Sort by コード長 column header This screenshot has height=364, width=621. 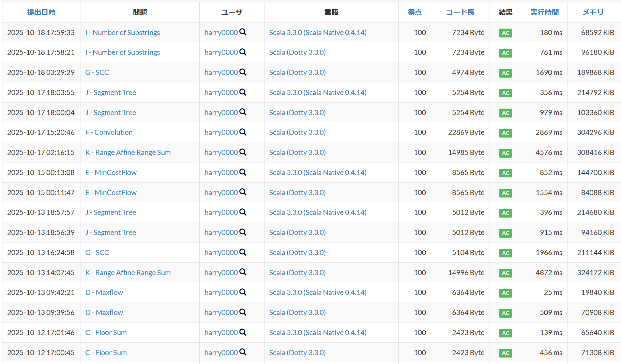pos(460,12)
